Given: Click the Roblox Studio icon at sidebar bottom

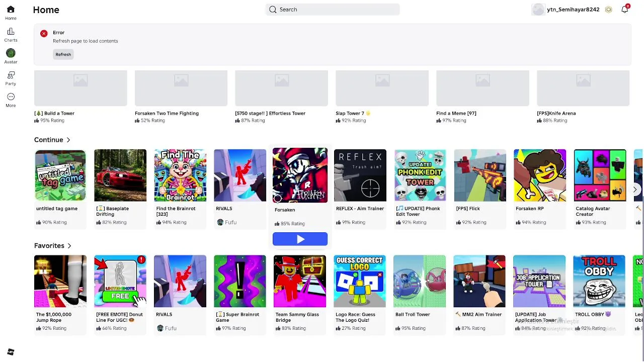Looking at the screenshot, I should click(x=11, y=352).
